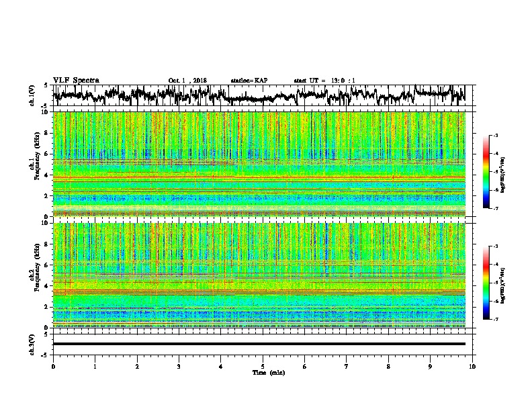This screenshot has width=532, height=411.
Task: Click the 6 kHz tick label on ch.2 spectrogram
Action: [x=46, y=265]
